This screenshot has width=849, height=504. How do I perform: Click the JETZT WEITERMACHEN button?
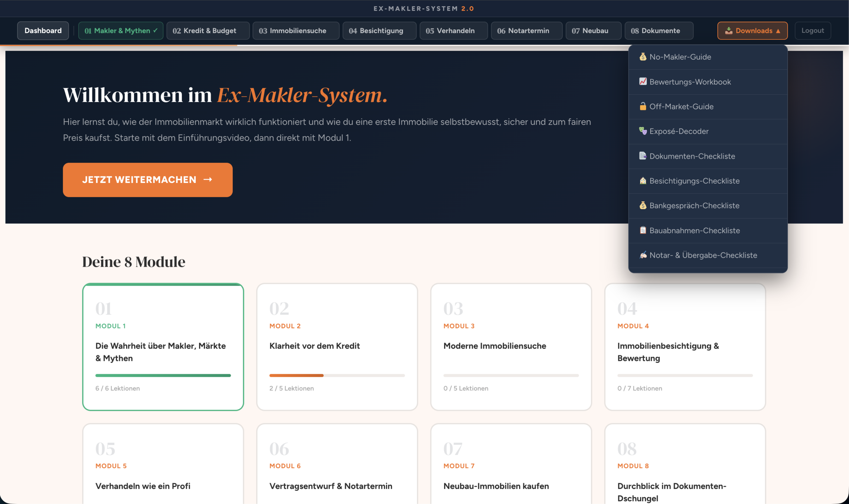point(148,180)
